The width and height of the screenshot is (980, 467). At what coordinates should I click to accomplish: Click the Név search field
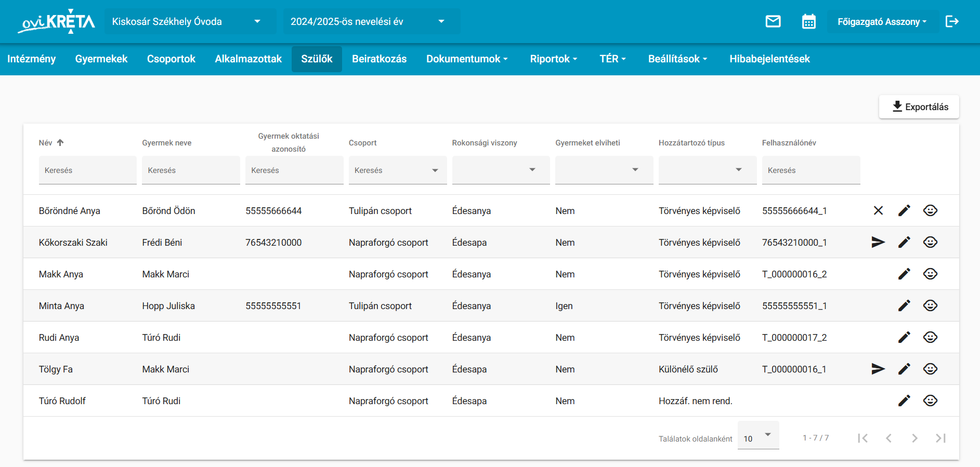(88, 170)
